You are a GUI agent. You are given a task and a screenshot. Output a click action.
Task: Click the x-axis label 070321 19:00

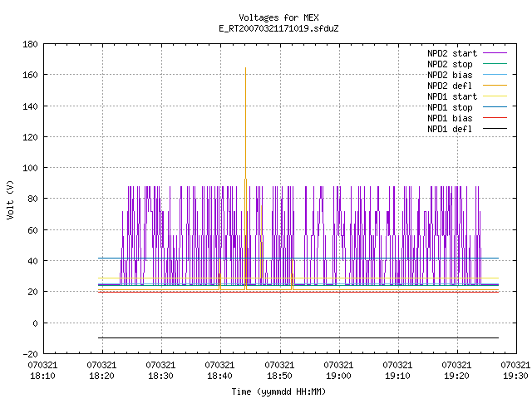pyautogui.click(x=338, y=371)
